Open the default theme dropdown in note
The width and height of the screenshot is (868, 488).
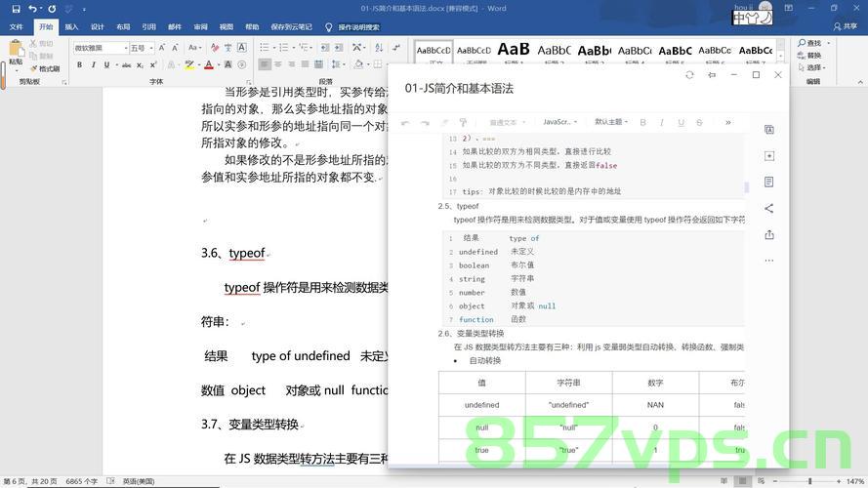(x=611, y=122)
